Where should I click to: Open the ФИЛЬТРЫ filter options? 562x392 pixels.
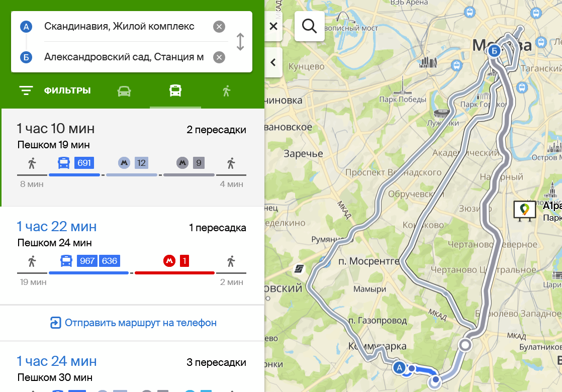point(55,90)
